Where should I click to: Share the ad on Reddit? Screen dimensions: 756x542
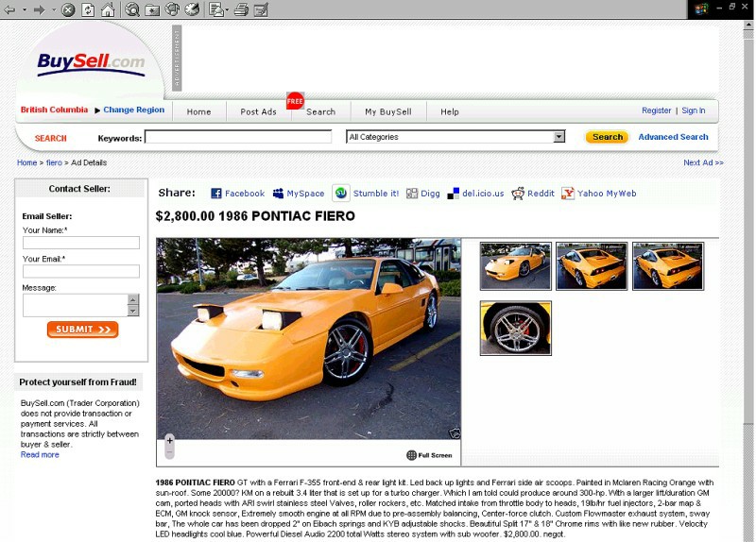[533, 194]
